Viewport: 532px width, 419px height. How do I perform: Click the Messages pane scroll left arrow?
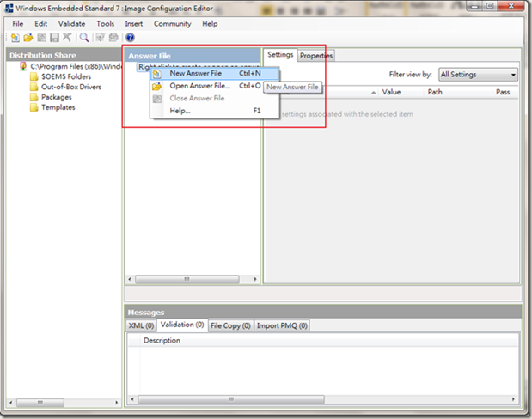[x=132, y=399]
